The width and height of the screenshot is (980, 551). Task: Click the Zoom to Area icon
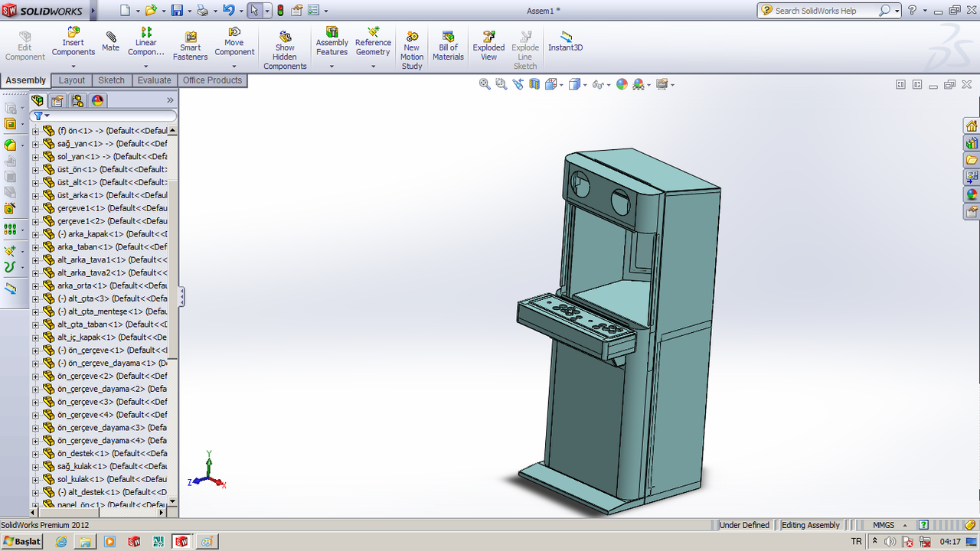pos(501,84)
